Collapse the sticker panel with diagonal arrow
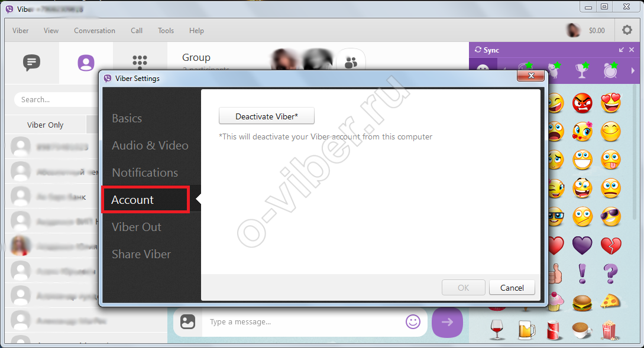644x348 pixels. click(x=622, y=50)
